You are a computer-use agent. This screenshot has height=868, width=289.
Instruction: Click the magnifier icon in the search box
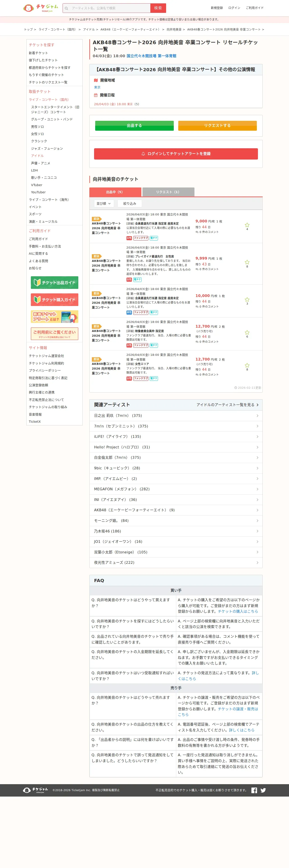click(66, 8)
